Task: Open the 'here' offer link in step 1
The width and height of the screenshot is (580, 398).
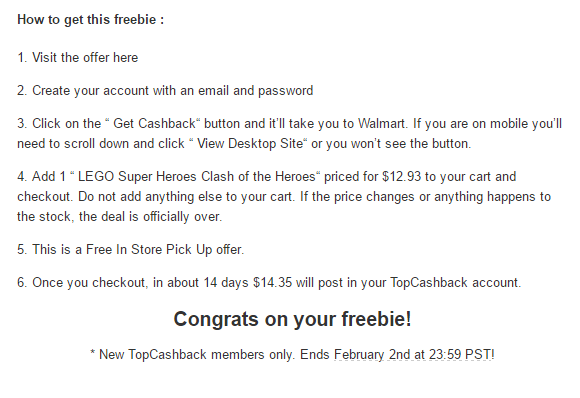Action: [125, 57]
